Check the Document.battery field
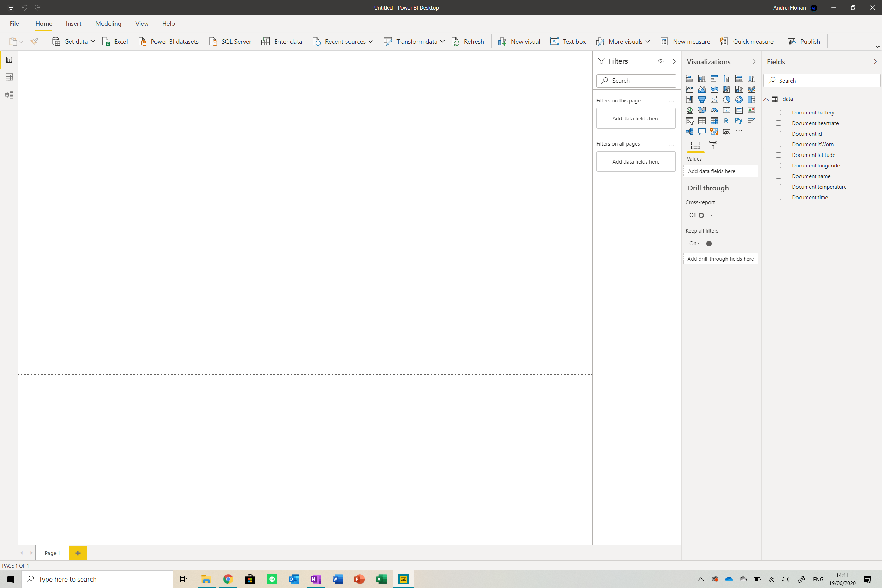 pos(778,112)
